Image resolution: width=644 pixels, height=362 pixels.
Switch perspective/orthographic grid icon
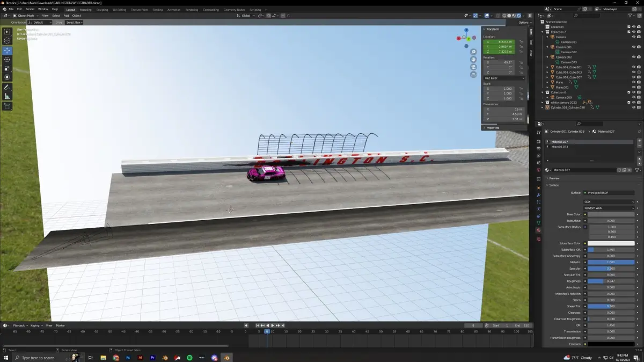[x=473, y=75]
